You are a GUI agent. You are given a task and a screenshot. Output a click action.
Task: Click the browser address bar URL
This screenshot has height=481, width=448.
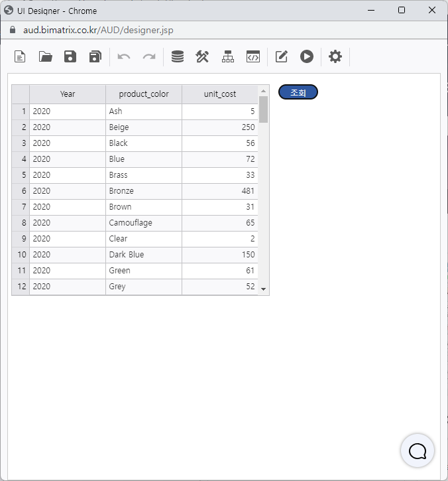pos(98,31)
